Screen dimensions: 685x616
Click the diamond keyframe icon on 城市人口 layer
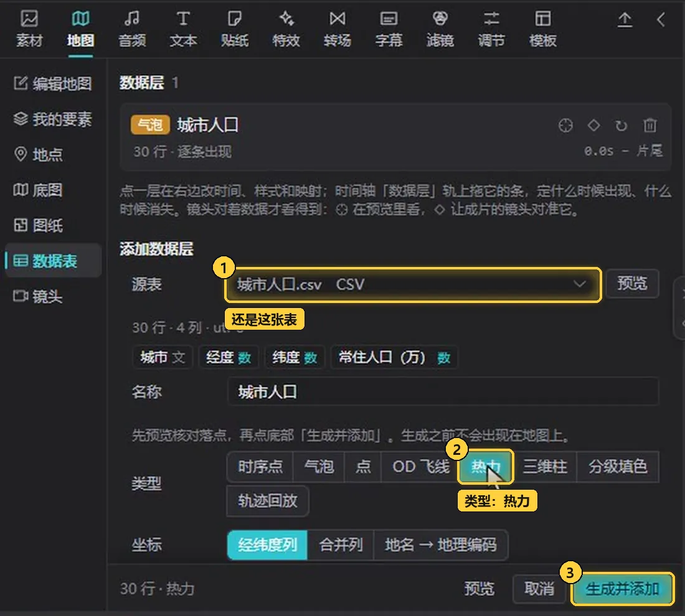coord(593,125)
